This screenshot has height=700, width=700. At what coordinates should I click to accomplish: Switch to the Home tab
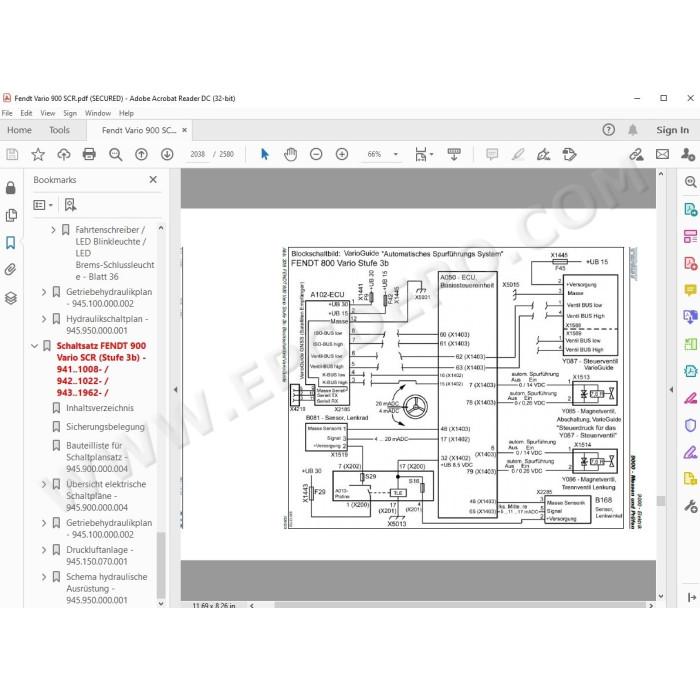tap(19, 130)
